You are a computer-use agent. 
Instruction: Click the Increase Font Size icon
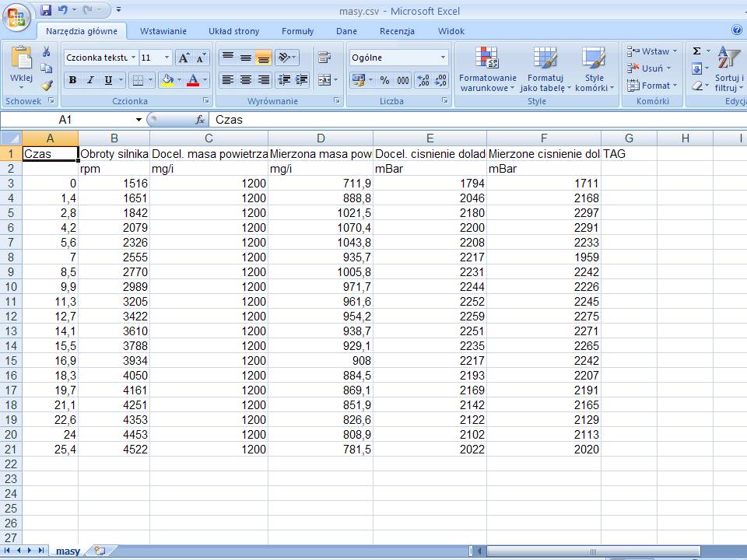click(184, 58)
